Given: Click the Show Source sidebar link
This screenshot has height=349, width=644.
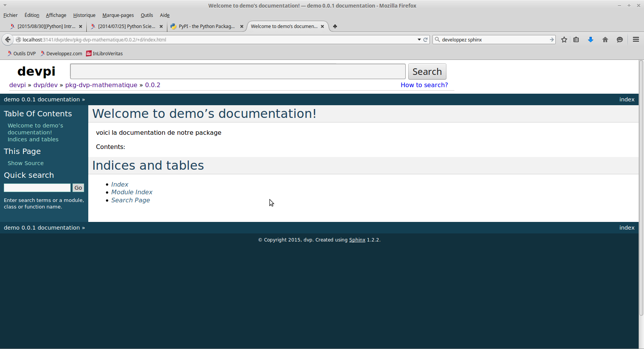Looking at the screenshot, I should pos(26,163).
